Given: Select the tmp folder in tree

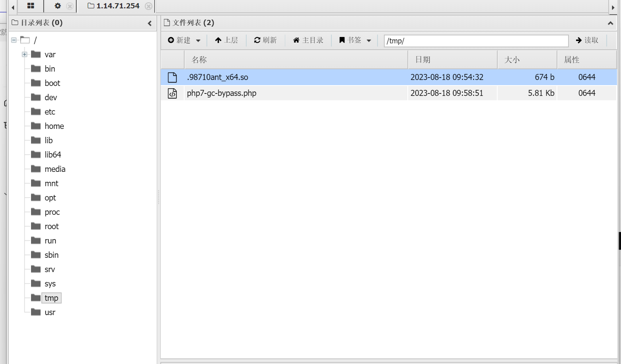Looking at the screenshot, I should 51,298.
